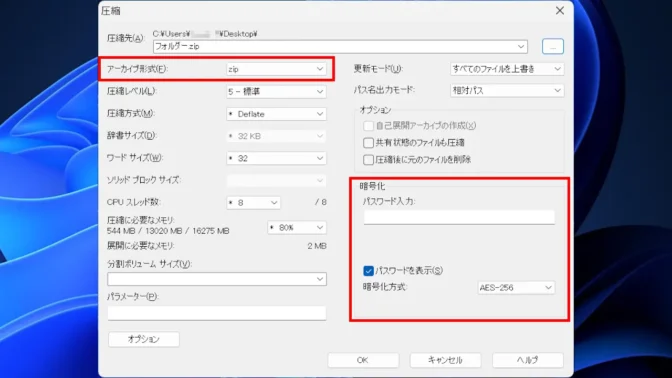This screenshot has height=378, width=672.
Task: Open the ワードサイズ dropdown showing 32
Action: tap(276, 158)
